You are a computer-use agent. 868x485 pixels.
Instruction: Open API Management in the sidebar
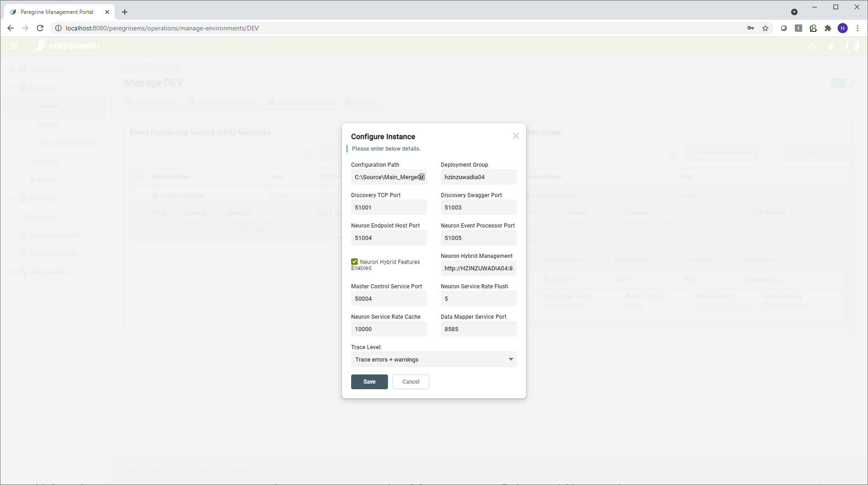52,254
